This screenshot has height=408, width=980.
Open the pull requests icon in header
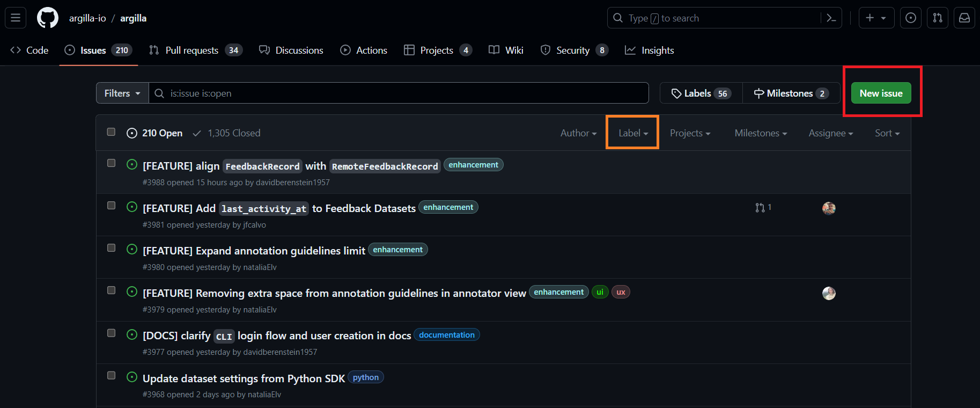coord(937,18)
